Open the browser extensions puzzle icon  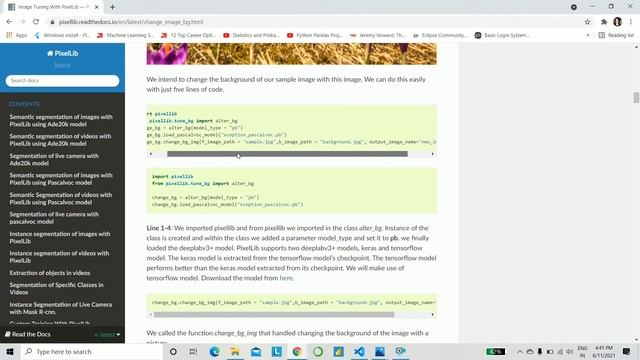[x=604, y=22]
